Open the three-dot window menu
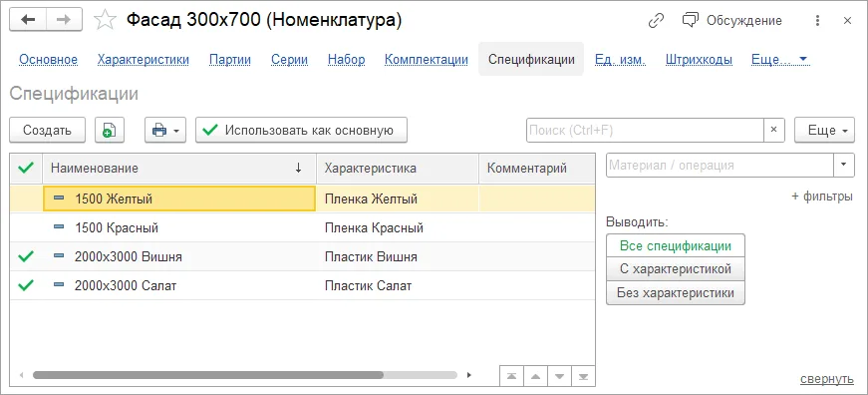Screen dimensions: 868x395 (817, 21)
